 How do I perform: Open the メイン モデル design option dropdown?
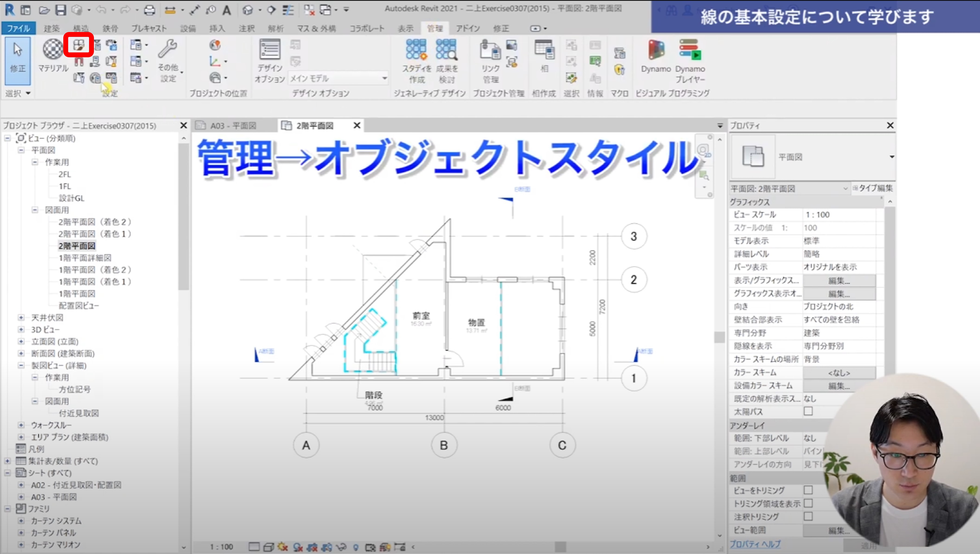coord(384,78)
